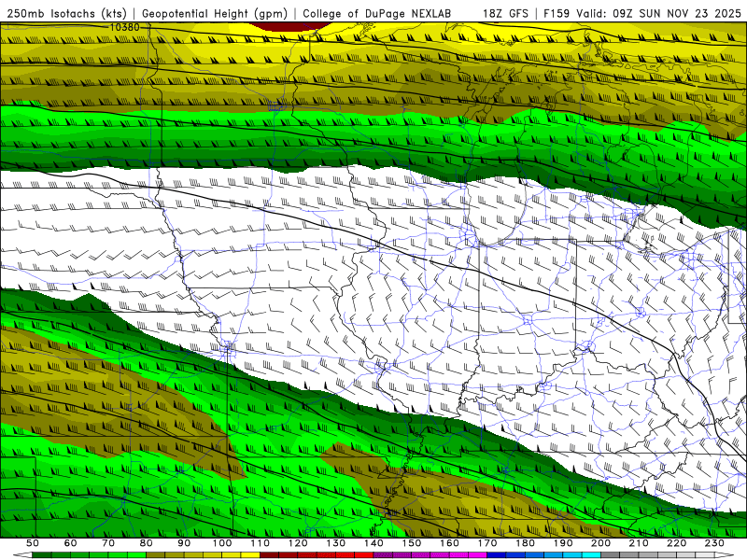Click the '70' value on the legend scale
Image resolution: width=747 pixels, height=560 pixels.
(x=108, y=543)
